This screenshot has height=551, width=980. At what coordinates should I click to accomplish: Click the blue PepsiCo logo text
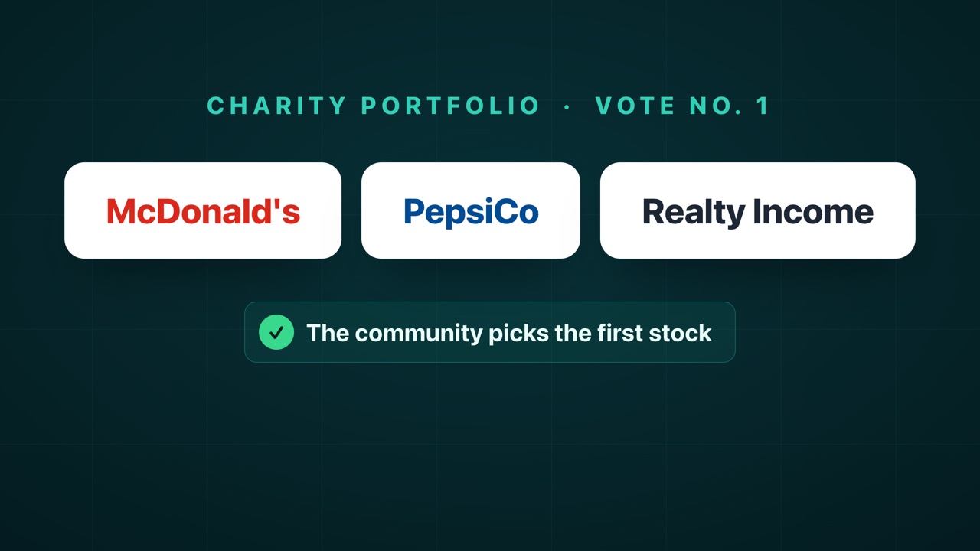(x=471, y=212)
